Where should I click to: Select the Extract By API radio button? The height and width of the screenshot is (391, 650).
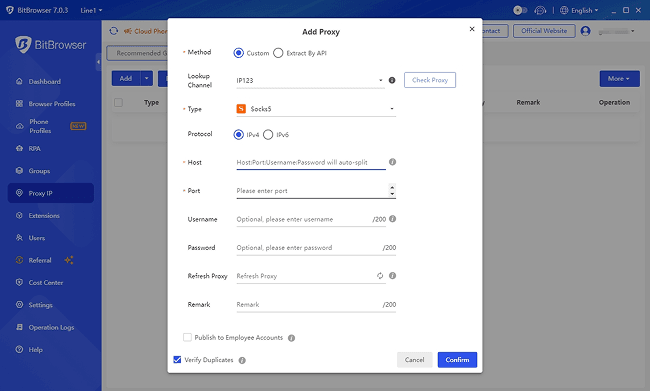pyautogui.click(x=278, y=53)
